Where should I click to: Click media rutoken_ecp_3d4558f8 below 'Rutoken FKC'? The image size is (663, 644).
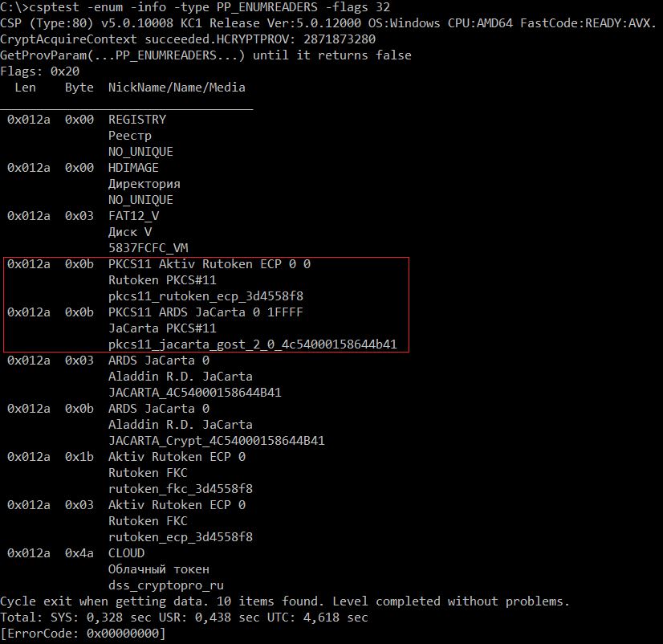[x=181, y=537]
